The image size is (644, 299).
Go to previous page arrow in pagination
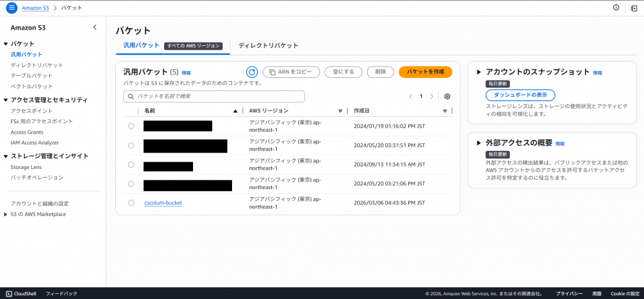coord(411,97)
